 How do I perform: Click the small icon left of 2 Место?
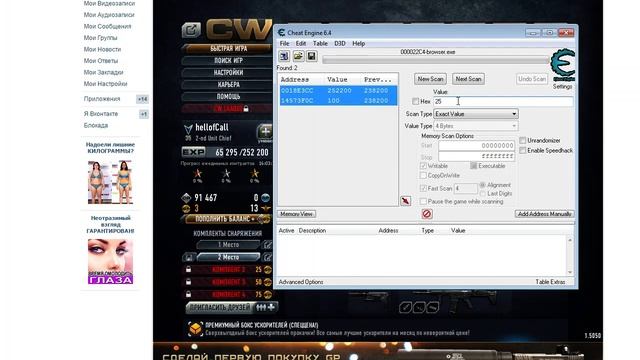(x=189, y=257)
